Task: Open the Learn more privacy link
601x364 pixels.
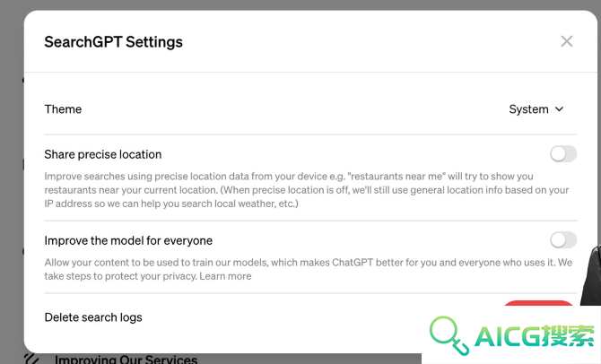Action: [x=225, y=276]
